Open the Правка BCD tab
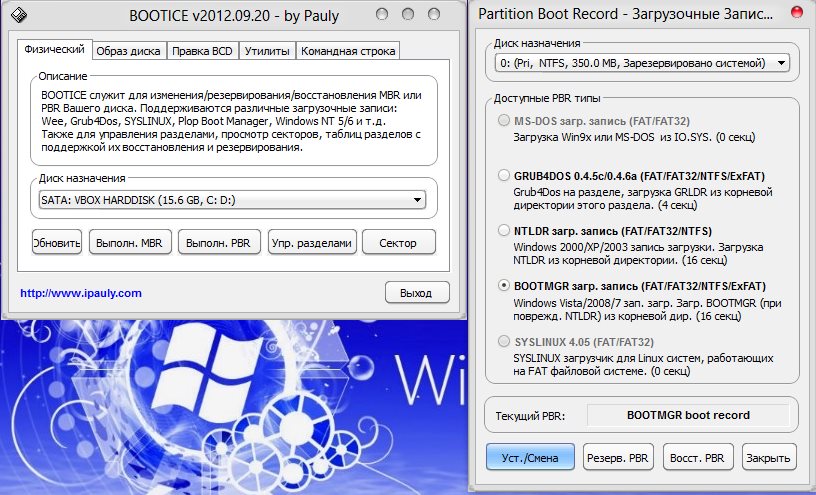Image resolution: width=816 pixels, height=495 pixels. (201, 51)
